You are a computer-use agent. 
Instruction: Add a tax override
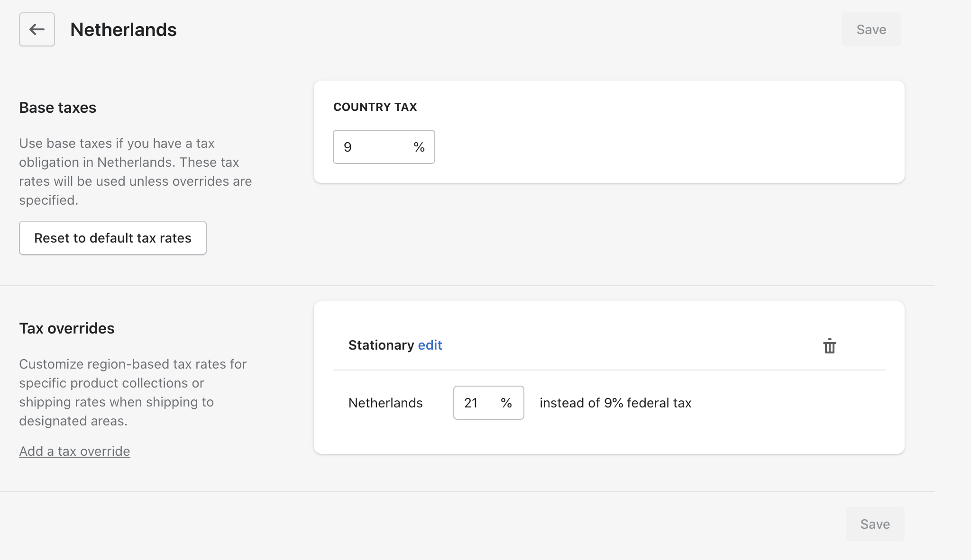pyautogui.click(x=74, y=451)
